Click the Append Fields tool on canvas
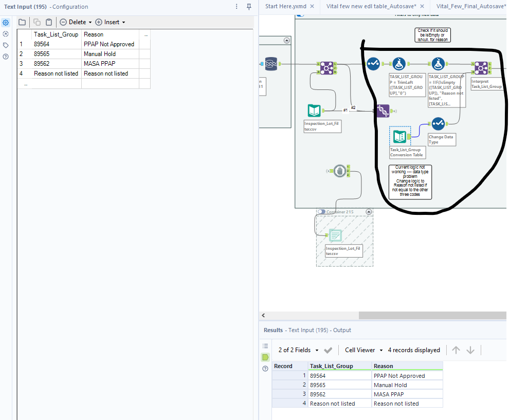 382,110
